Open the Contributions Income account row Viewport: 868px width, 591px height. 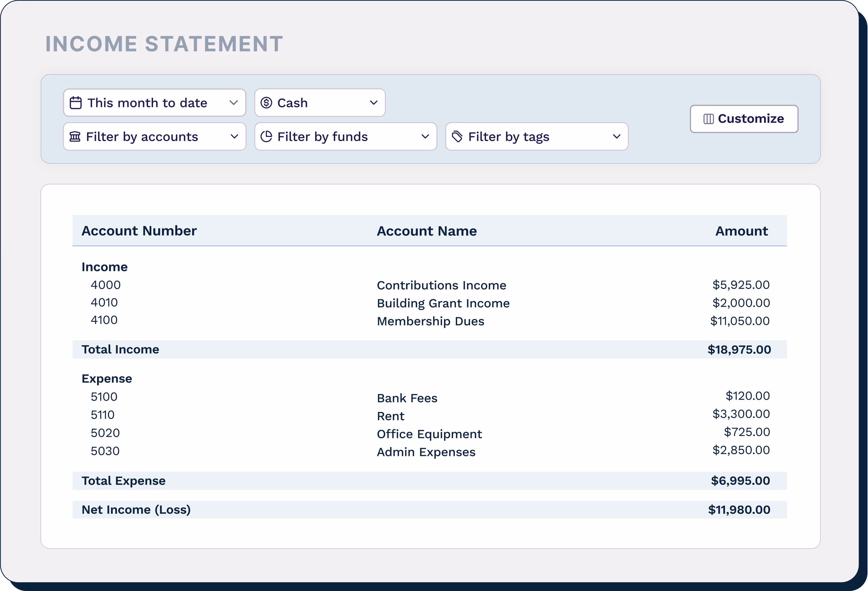[441, 286]
